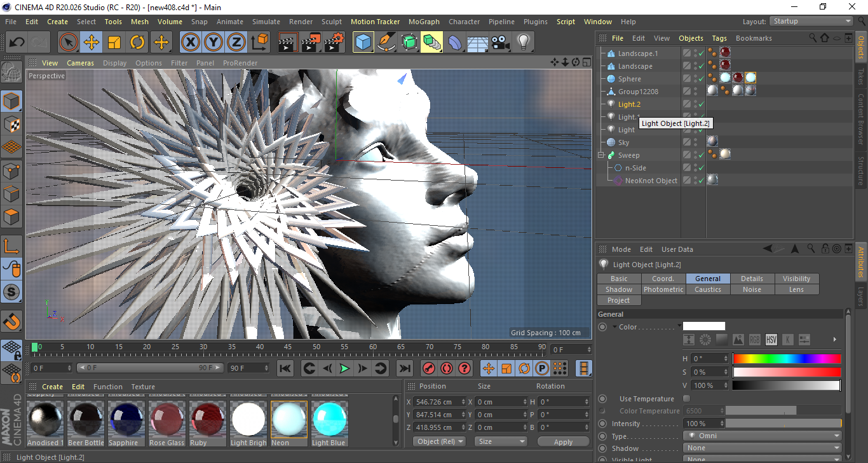
Task: Select HSV color mode button
Action: click(771, 340)
